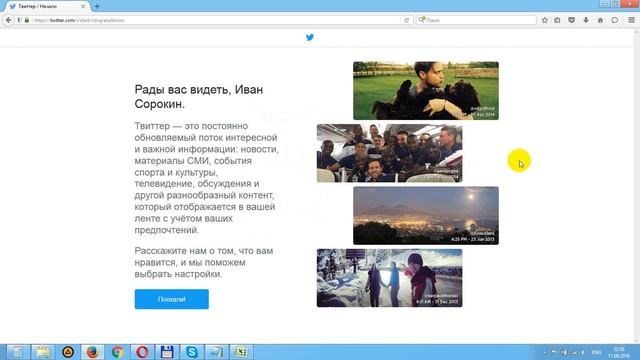
Task: Open the night city lights photo
Action: click(426, 216)
